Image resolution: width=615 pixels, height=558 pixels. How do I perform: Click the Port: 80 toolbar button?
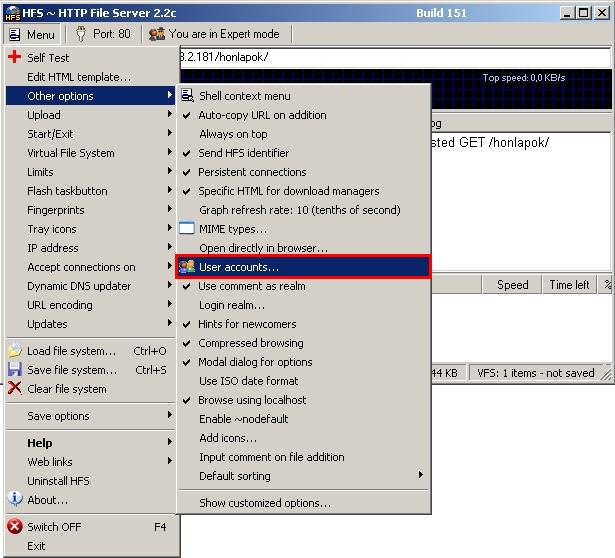[104, 34]
